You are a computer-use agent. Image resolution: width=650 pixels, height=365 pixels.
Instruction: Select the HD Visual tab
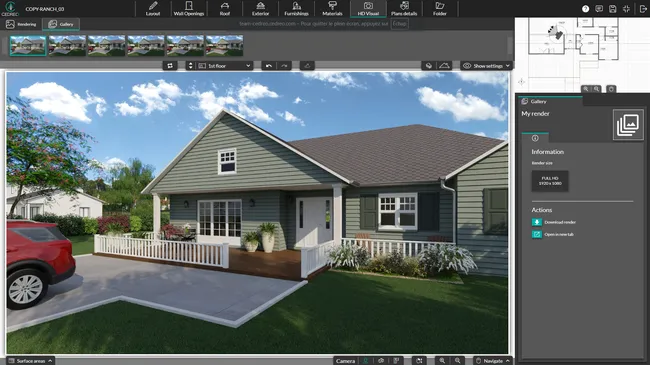click(x=368, y=9)
